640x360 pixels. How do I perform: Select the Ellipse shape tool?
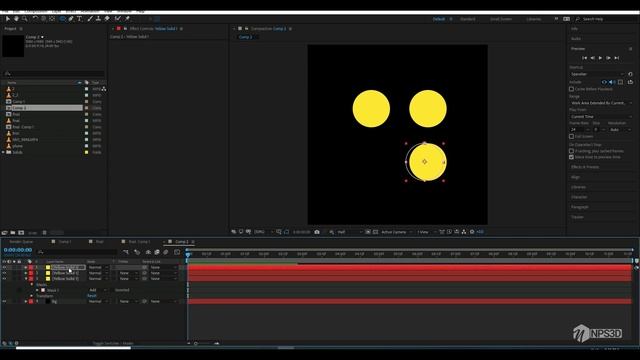(62, 19)
